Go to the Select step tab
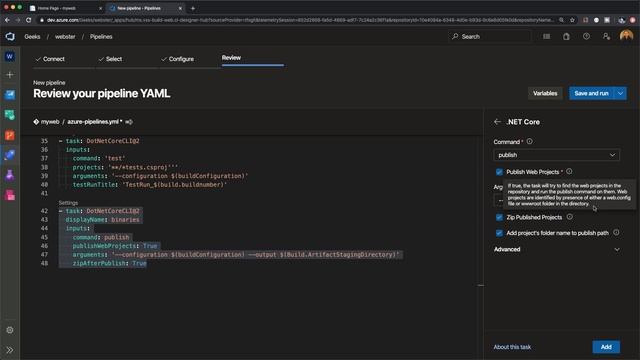Screen dimensions: 640x360 tap(110, 59)
